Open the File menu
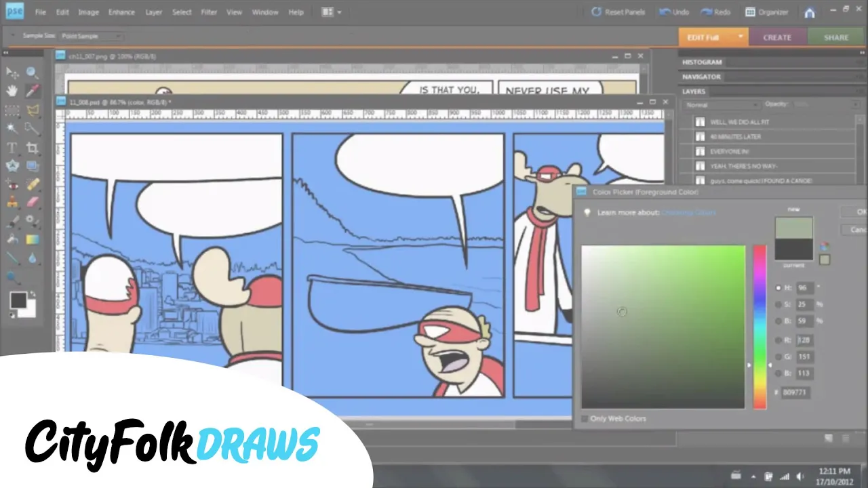 pyautogui.click(x=41, y=12)
